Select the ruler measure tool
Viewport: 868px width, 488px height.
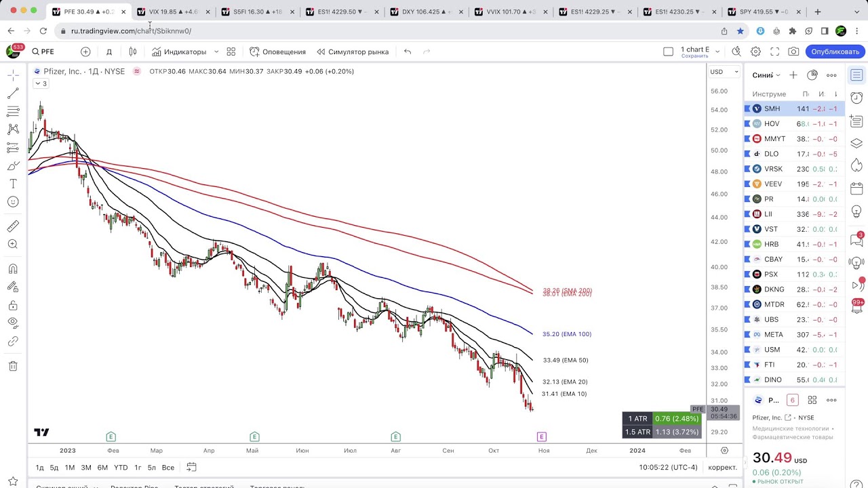[13, 226]
